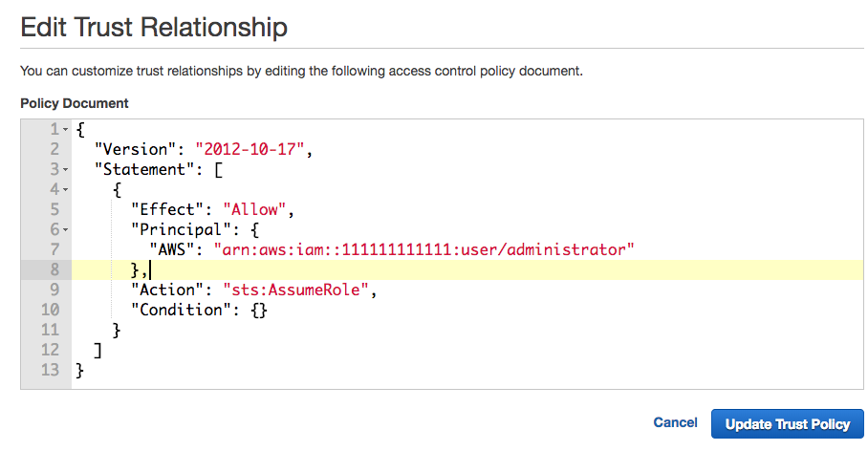Collapse the Statement fold arrow on line 3
Screen dimensions: 868x451
pos(65,170)
